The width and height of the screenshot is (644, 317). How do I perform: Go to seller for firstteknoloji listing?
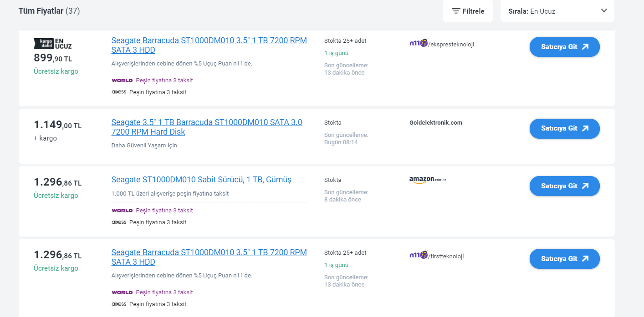pos(564,259)
